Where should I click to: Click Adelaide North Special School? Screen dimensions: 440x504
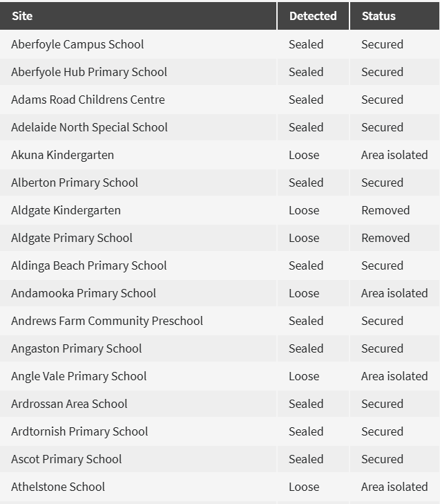tap(89, 127)
